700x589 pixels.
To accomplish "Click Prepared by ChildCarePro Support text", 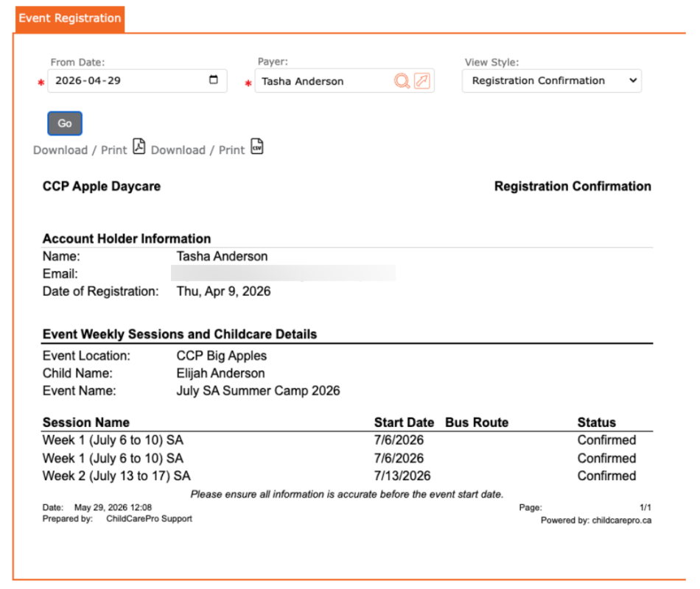I will coord(117,519).
